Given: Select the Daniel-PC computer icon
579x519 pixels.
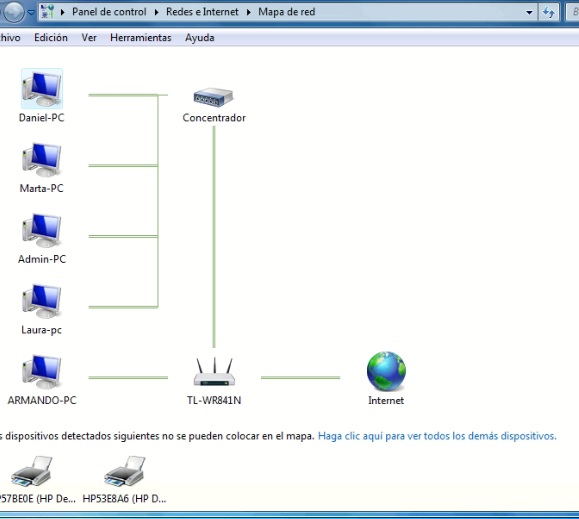Looking at the screenshot, I should (42, 89).
